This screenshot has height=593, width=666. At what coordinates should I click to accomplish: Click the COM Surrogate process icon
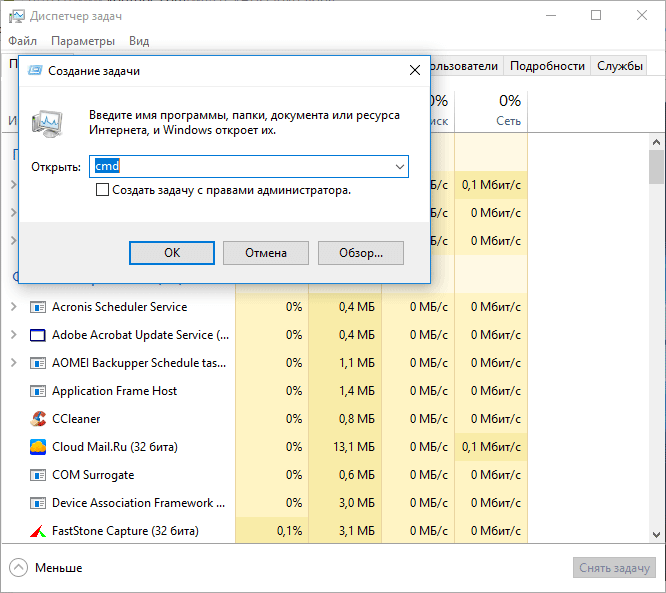click(x=39, y=475)
